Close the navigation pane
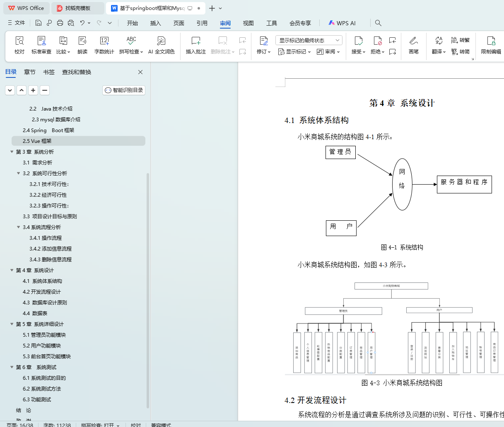 (140, 72)
